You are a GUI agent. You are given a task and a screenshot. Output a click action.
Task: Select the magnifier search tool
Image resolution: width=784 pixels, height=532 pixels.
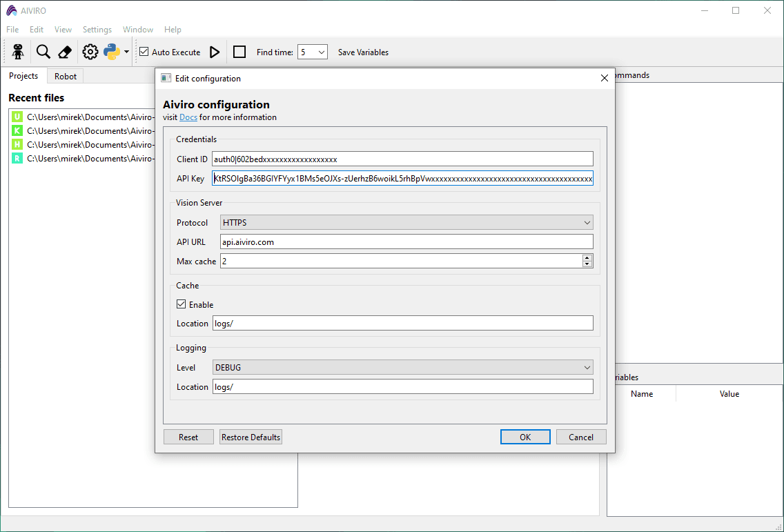click(43, 52)
